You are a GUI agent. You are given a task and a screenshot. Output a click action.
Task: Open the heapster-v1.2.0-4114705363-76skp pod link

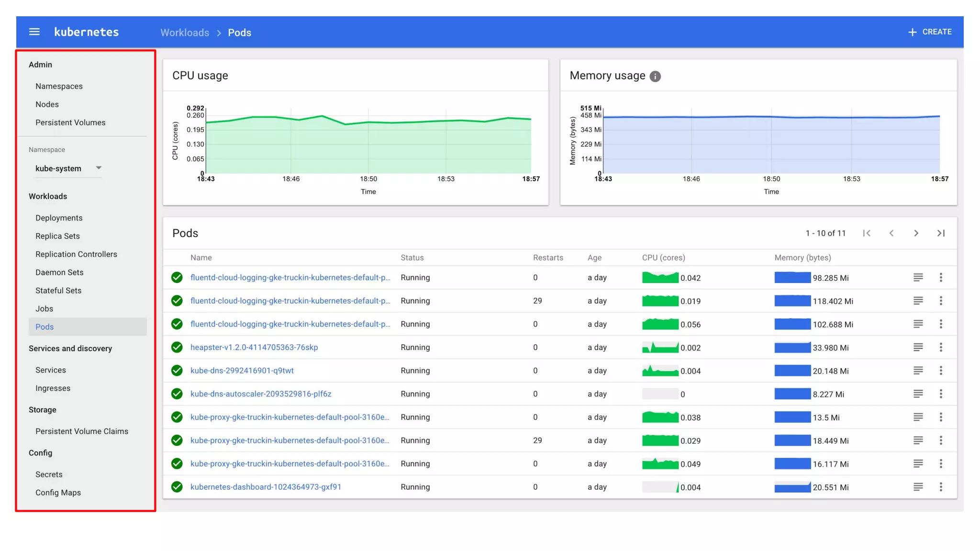pyautogui.click(x=254, y=347)
